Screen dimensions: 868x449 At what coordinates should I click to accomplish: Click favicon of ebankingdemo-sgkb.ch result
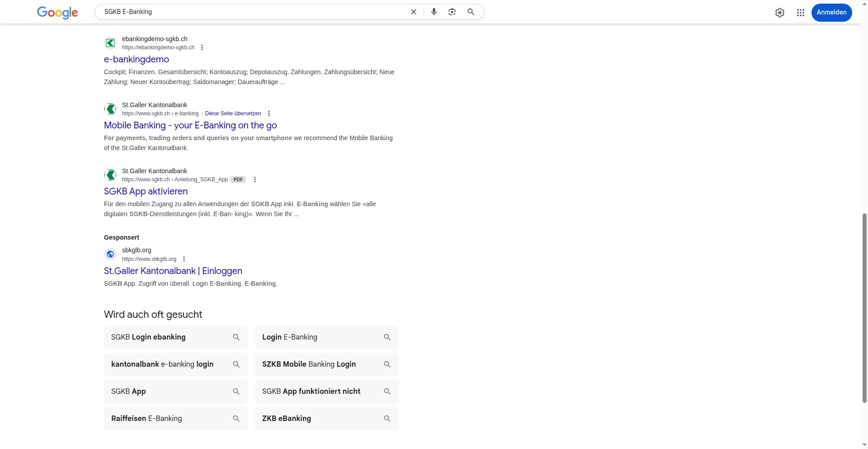pyautogui.click(x=110, y=43)
